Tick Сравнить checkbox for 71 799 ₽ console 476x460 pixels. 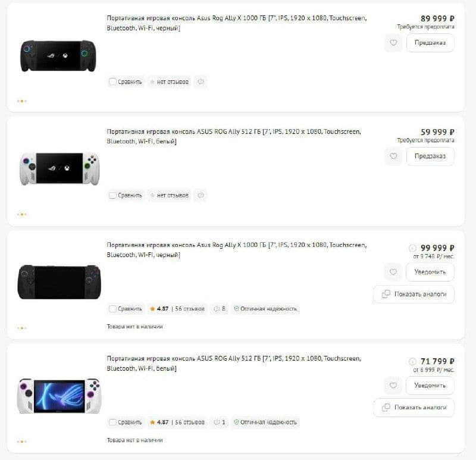coord(112,422)
